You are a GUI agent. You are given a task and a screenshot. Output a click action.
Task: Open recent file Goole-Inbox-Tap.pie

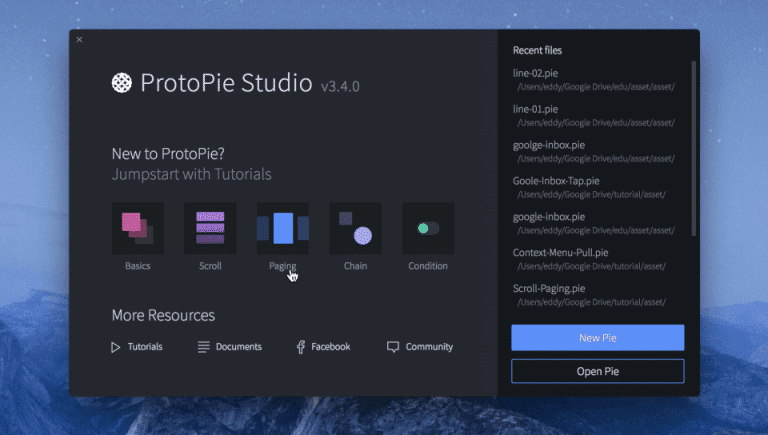(589, 187)
